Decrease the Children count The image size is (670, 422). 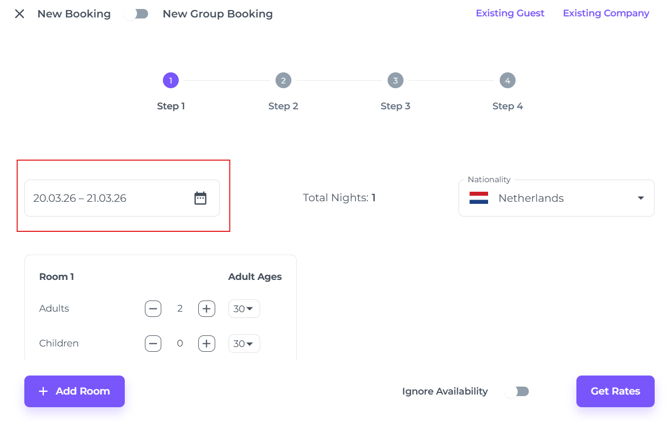coord(153,343)
